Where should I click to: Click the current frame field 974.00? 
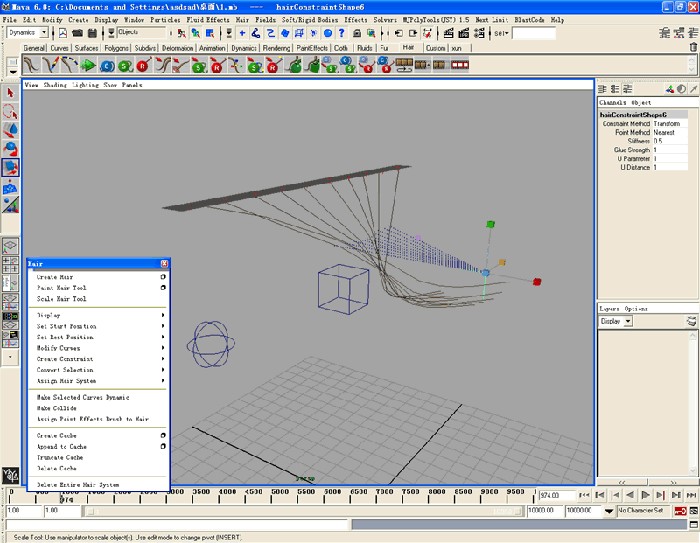tap(556, 495)
